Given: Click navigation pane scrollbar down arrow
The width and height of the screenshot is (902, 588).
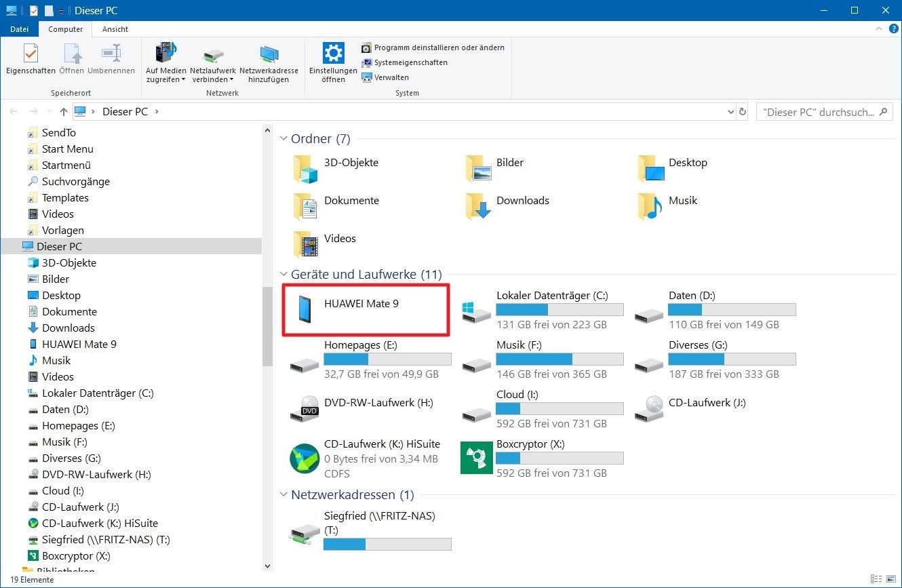Looking at the screenshot, I should [267, 566].
